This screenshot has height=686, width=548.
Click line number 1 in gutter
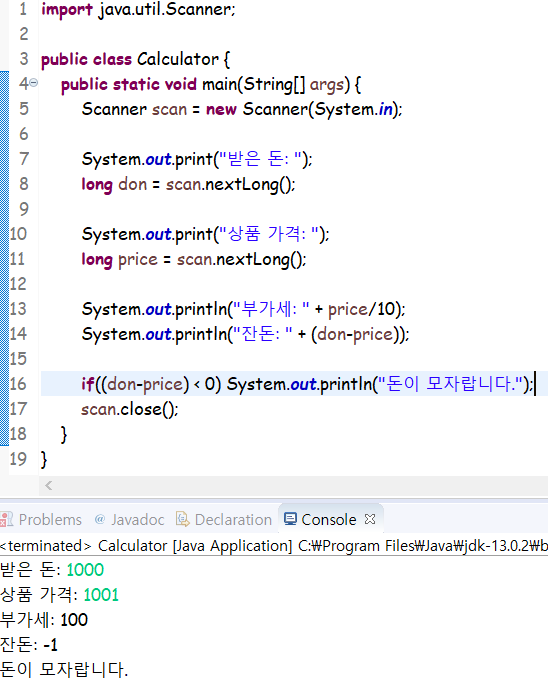(23, 9)
